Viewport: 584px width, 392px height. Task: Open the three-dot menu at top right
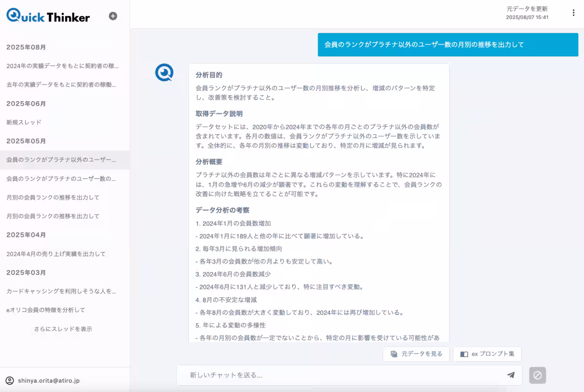573,12
